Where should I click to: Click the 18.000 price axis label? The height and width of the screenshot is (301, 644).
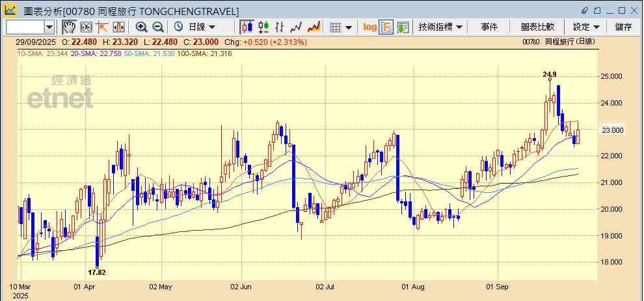point(611,262)
